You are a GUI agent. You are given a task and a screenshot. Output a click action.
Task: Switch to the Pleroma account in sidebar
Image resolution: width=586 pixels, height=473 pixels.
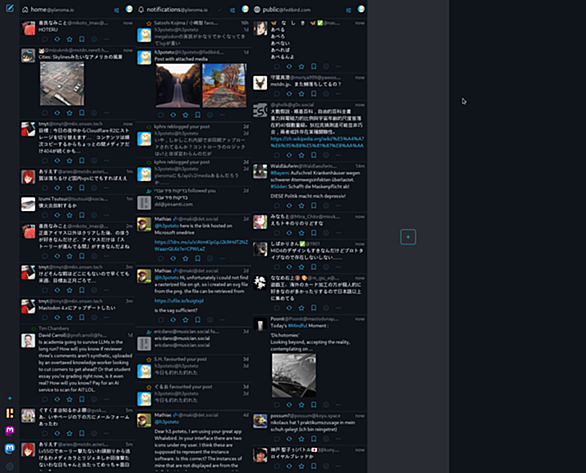pos(10,413)
